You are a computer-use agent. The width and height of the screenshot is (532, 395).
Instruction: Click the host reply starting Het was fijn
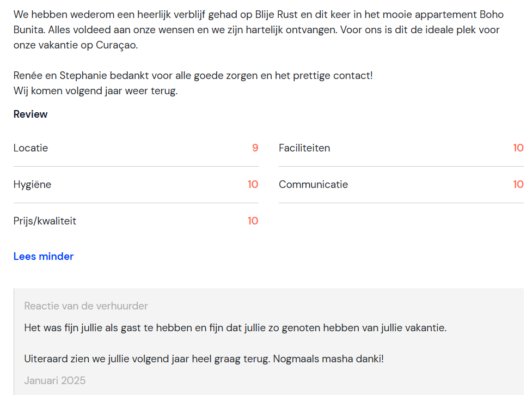pos(235,328)
